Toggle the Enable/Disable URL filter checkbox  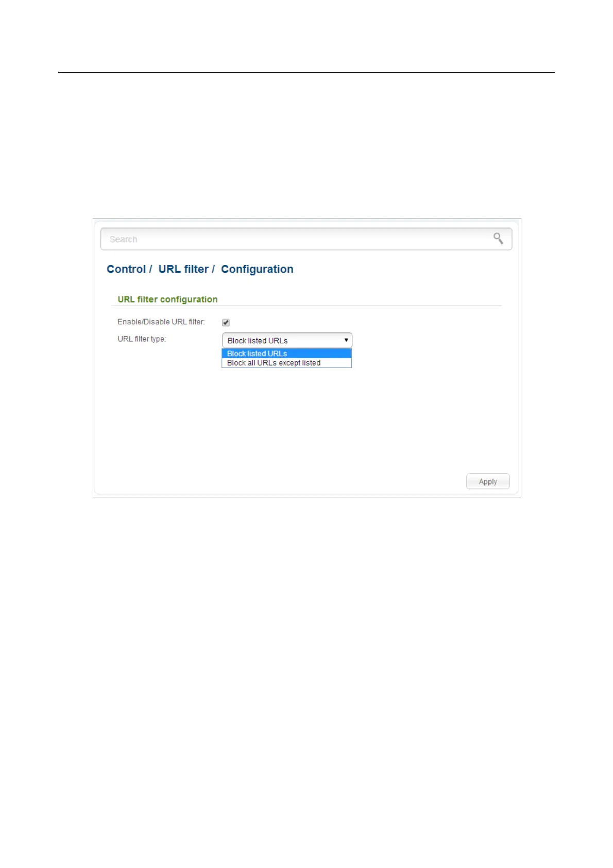pyautogui.click(x=226, y=323)
